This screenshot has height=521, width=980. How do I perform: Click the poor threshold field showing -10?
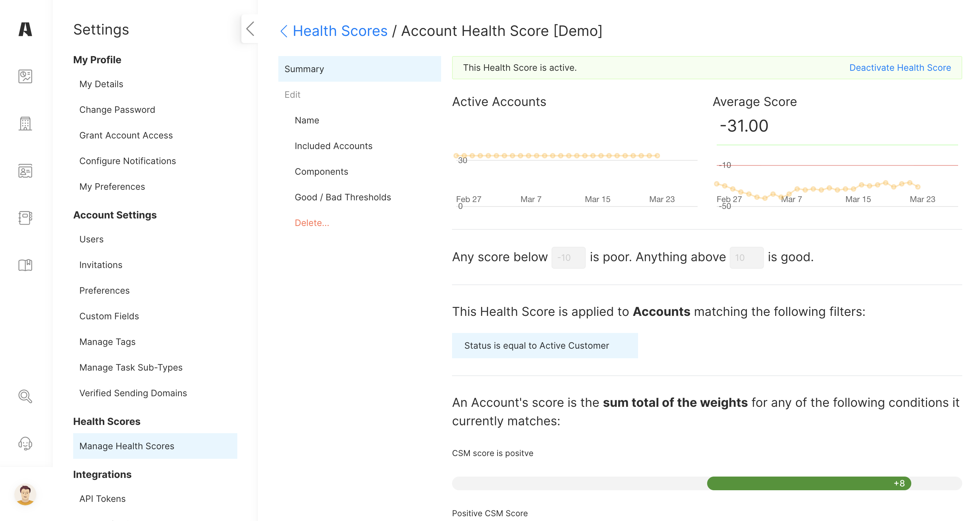pos(568,258)
